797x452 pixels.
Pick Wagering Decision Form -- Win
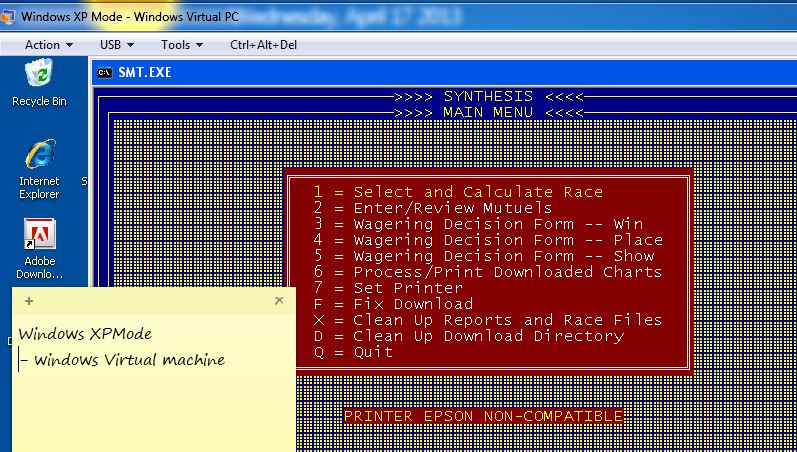[x=478, y=224]
